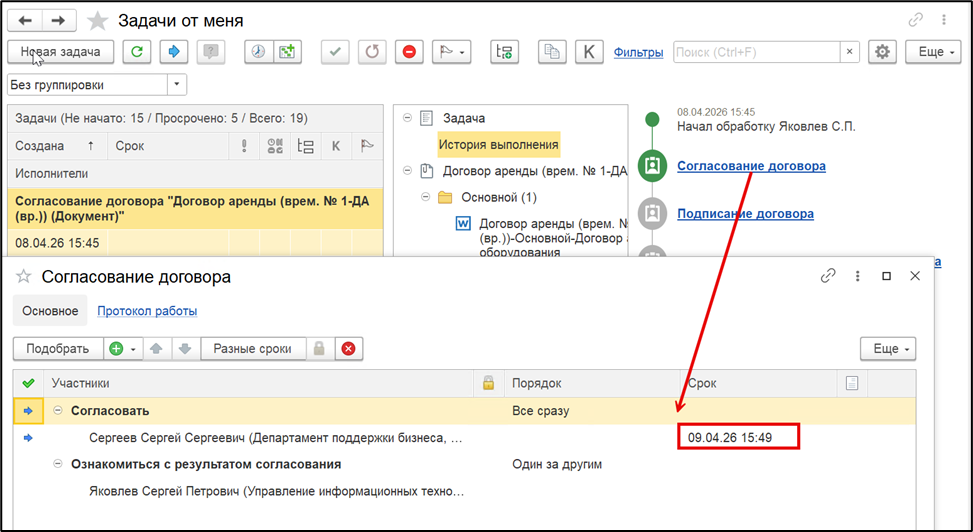
Task: Collapse the Договор аренды tree node
Action: [x=408, y=170]
